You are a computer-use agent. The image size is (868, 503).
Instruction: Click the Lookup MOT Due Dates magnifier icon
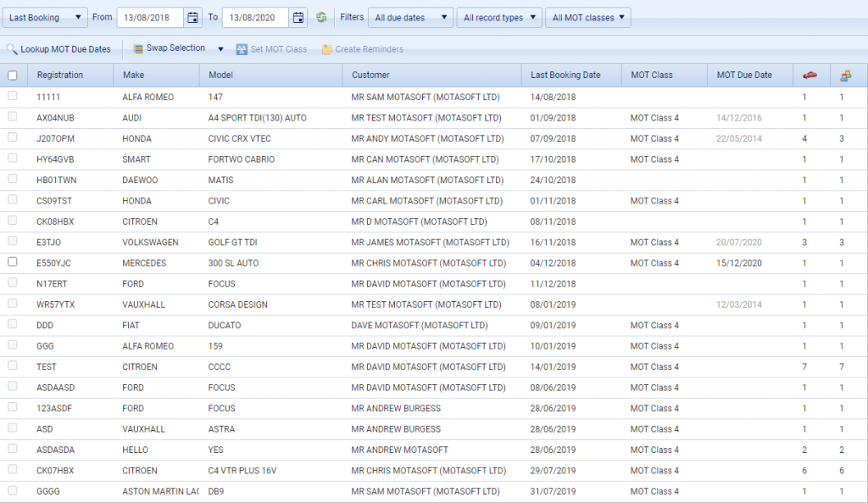click(12, 49)
